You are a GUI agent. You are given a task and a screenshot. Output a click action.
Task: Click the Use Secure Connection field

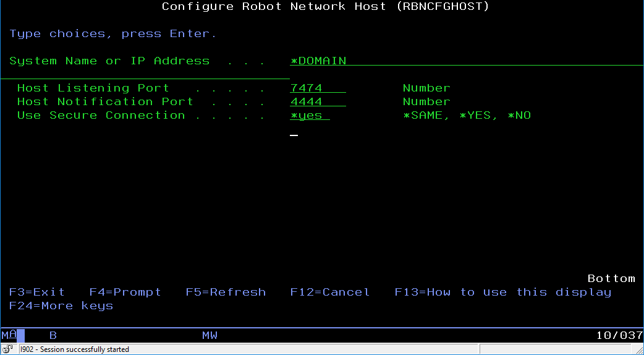pyautogui.click(x=310, y=115)
